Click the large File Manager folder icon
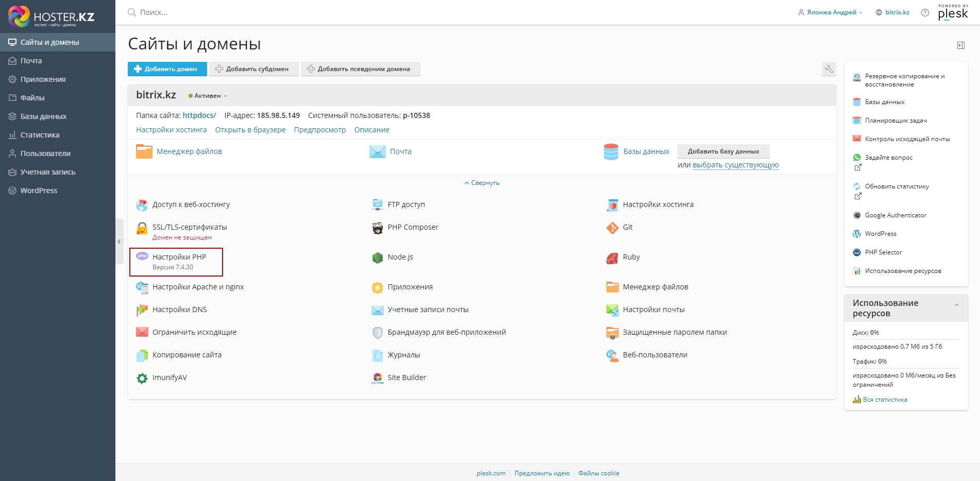The height and width of the screenshot is (481, 980). coord(144,151)
